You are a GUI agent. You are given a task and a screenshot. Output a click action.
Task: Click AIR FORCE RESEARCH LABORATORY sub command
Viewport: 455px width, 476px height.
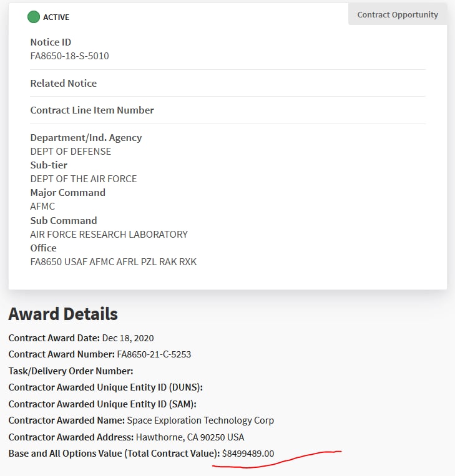(109, 235)
